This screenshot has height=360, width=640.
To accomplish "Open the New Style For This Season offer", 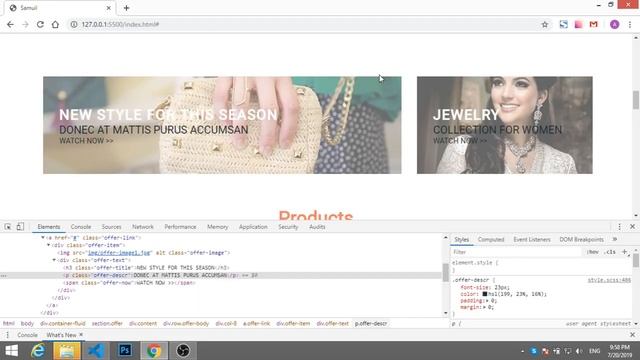I will coord(222,125).
